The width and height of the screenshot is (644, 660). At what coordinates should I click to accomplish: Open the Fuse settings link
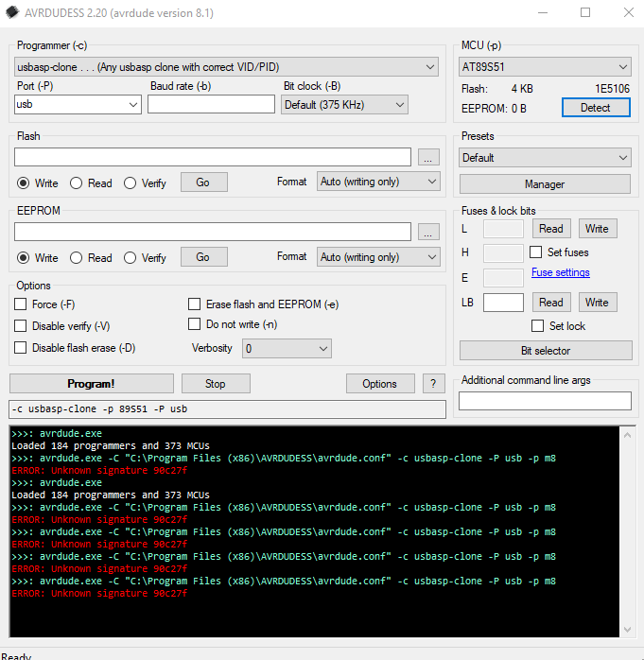coord(560,272)
